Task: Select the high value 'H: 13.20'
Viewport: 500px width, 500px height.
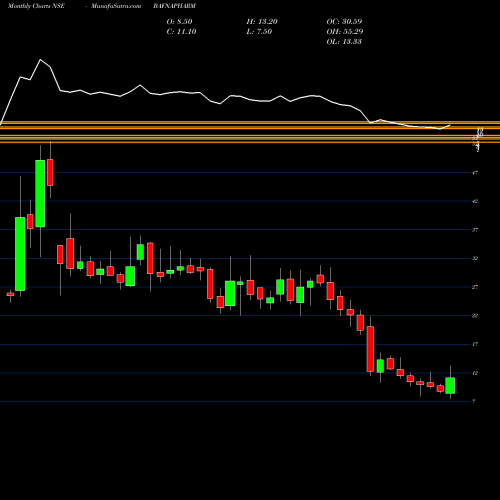Action: tap(262, 21)
